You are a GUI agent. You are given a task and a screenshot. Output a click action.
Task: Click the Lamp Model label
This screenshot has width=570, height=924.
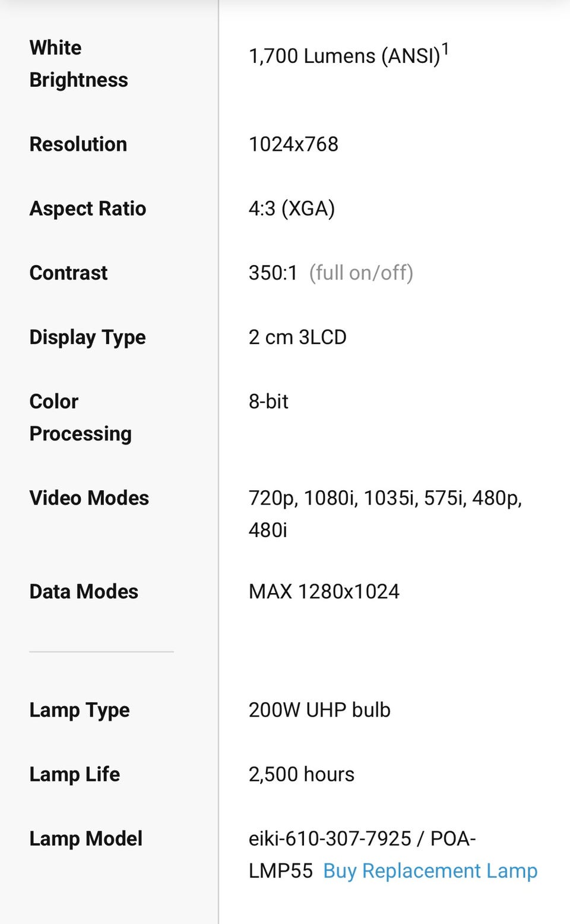click(x=86, y=838)
